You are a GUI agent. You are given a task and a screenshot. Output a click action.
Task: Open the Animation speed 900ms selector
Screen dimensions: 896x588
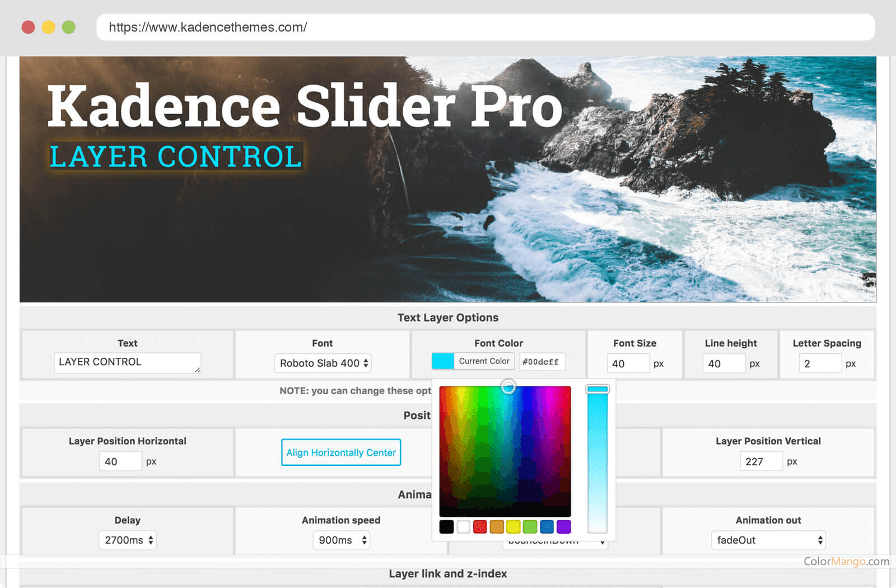coord(341,540)
